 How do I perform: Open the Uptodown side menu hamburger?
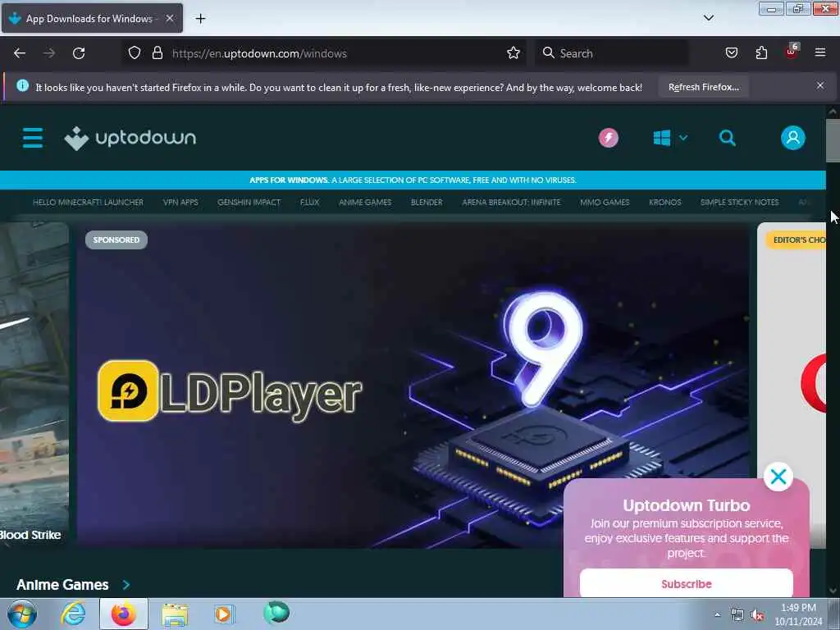[x=33, y=138]
